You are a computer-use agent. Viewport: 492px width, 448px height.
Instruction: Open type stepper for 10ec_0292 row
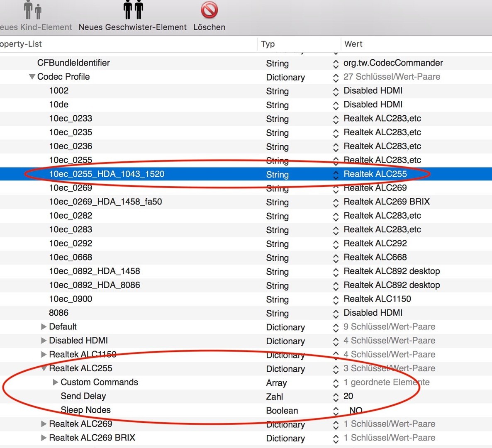pyautogui.click(x=336, y=244)
